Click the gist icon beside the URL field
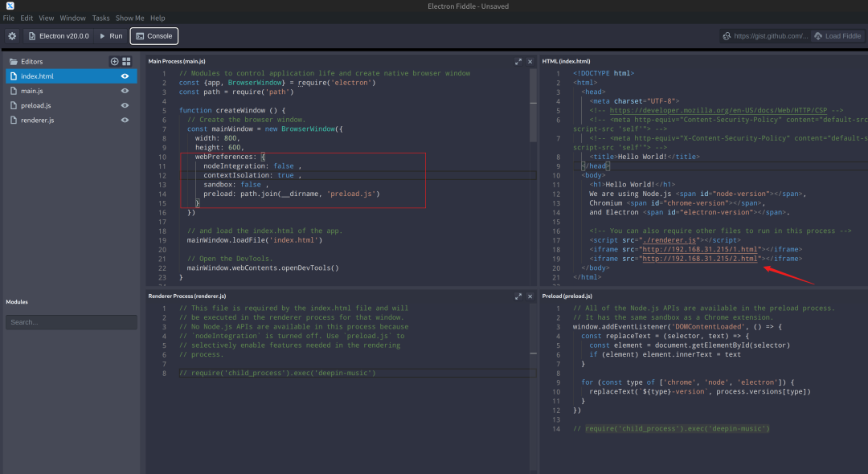This screenshot has height=474, width=868. pyautogui.click(x=727, y=36)
